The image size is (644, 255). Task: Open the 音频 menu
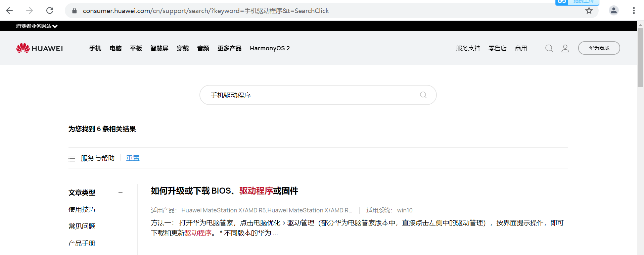point(203,48)
